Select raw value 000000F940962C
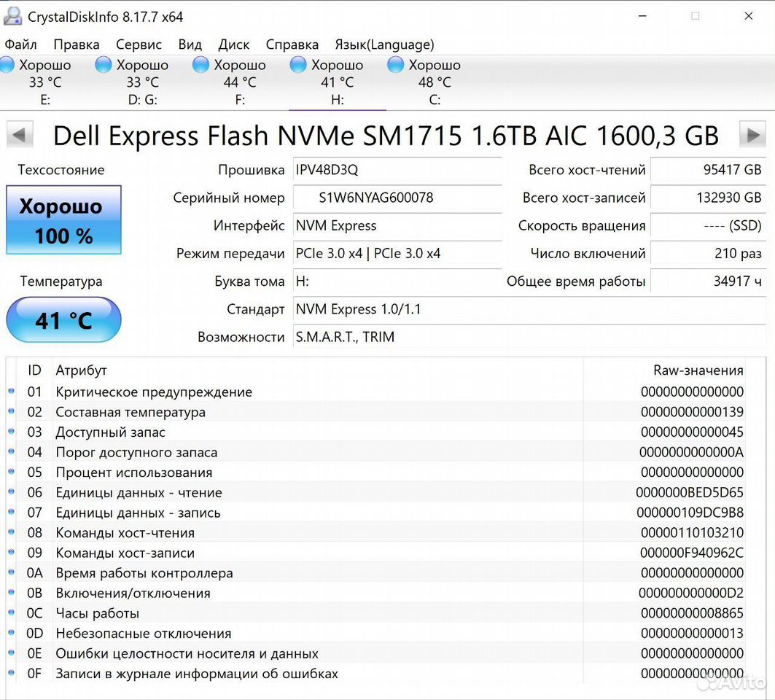Image resolution: width=775 pixels, height=700 pixels. 692,553
